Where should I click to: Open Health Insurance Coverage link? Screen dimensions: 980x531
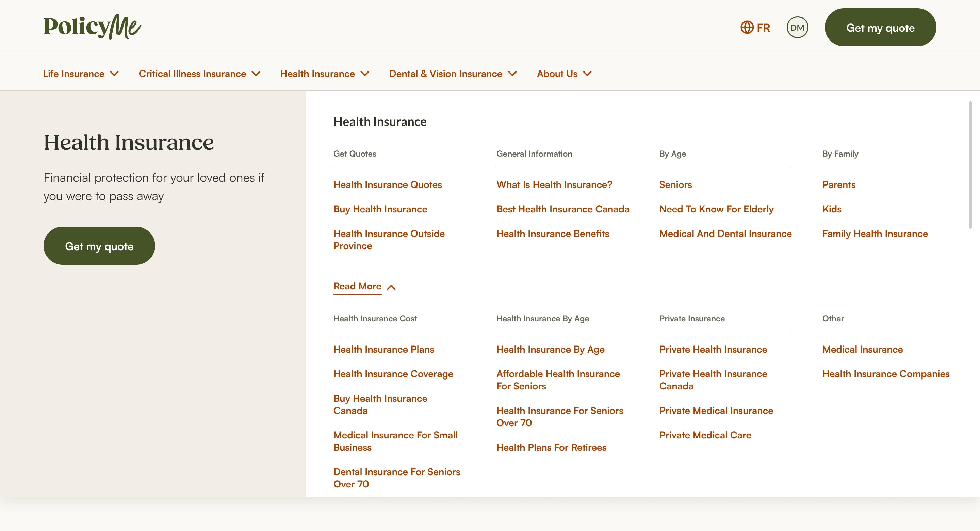pos(393,374)
